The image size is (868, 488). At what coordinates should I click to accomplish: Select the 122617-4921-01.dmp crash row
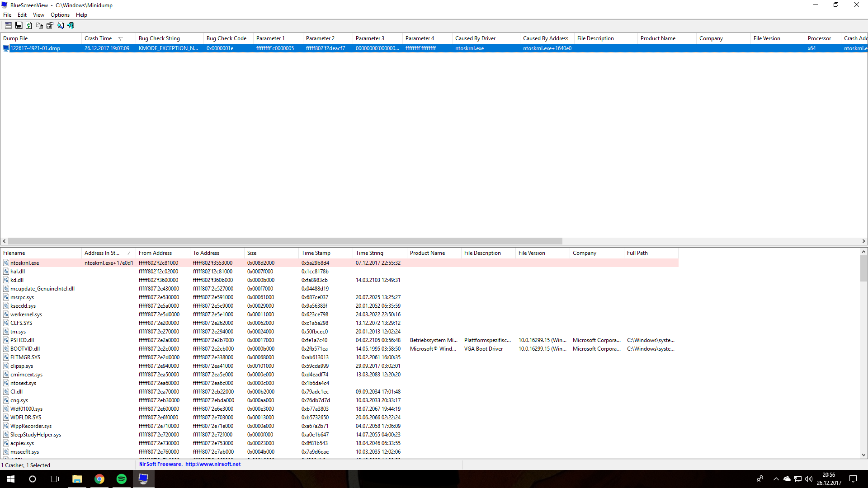pyautogui.click(x=35, y=48)
